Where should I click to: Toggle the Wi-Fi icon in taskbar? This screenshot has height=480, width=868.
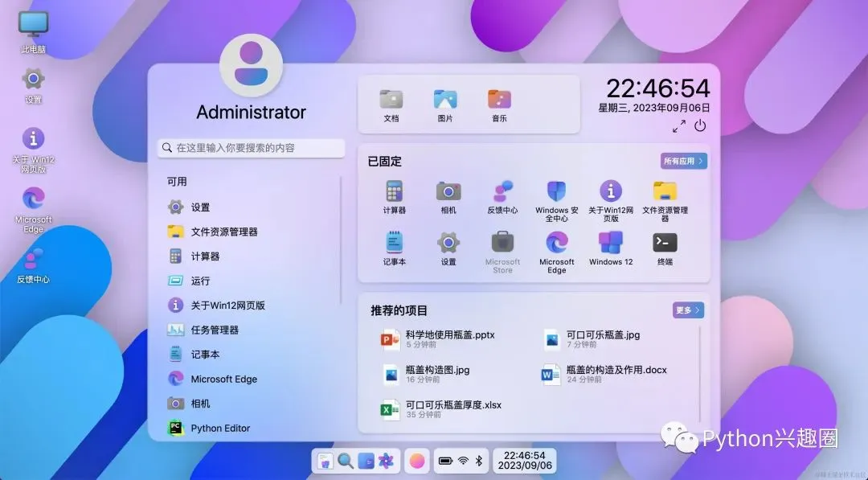point(464,461)
